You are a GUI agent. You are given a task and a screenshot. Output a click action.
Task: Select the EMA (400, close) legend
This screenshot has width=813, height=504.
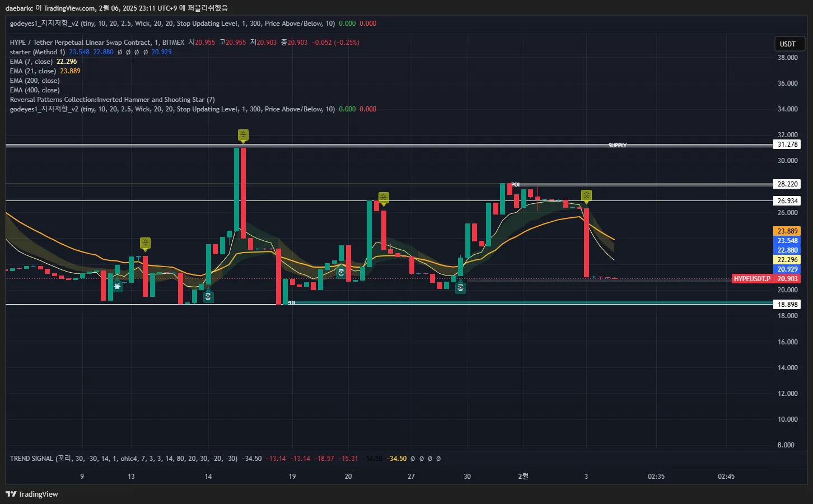coord(35,90)
